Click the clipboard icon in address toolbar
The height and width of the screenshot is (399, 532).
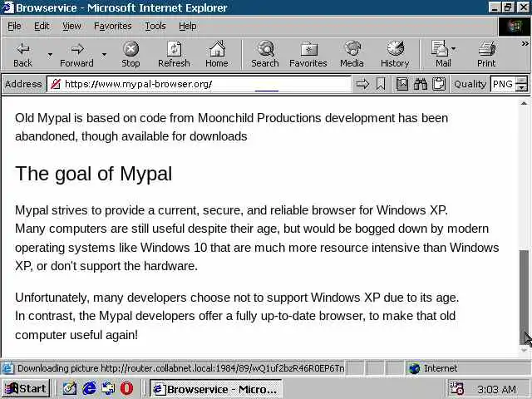tap(439, 84)
